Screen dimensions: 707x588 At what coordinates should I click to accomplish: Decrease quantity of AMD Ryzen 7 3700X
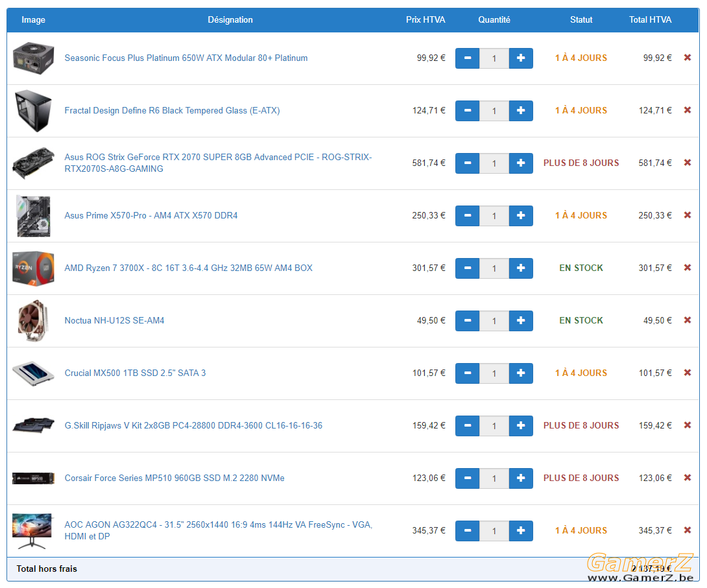pyautogui.click(x=468, y=268)
